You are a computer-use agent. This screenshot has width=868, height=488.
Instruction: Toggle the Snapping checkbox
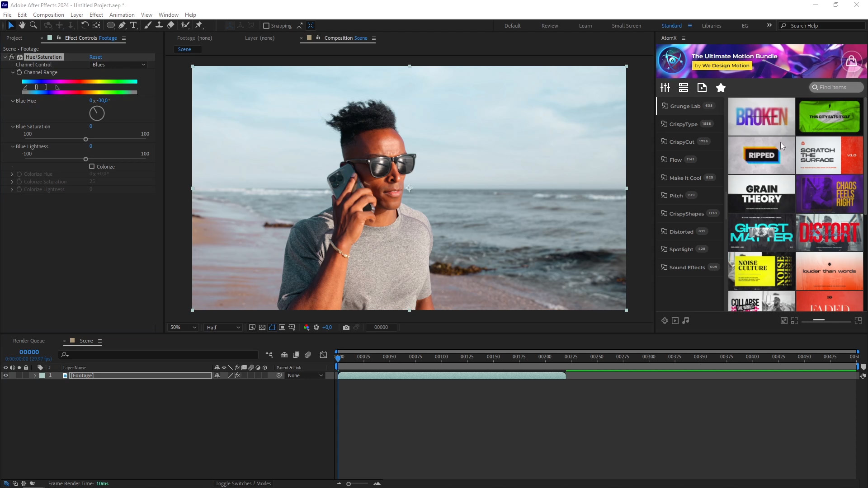(266, 26)
